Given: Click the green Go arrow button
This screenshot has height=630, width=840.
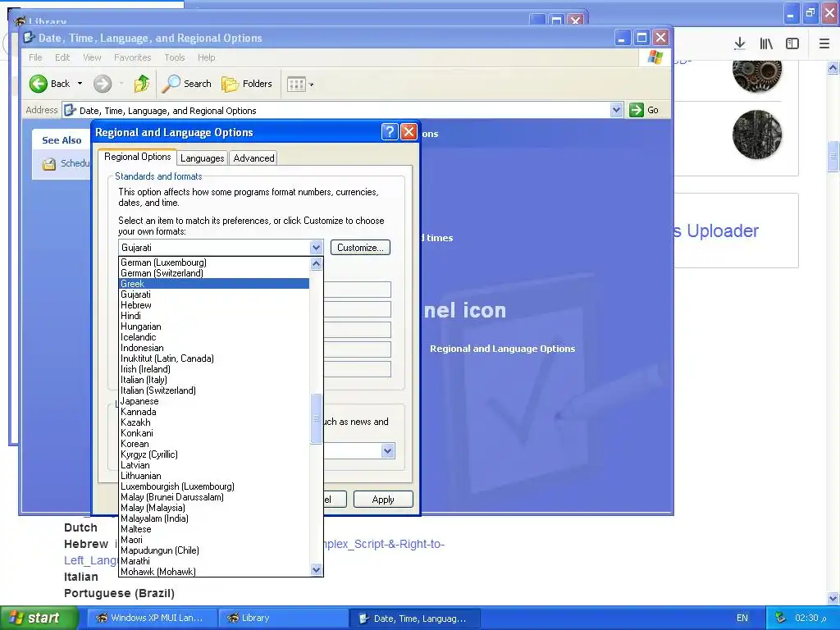Looking at the screenshot, I should [636, 110].
